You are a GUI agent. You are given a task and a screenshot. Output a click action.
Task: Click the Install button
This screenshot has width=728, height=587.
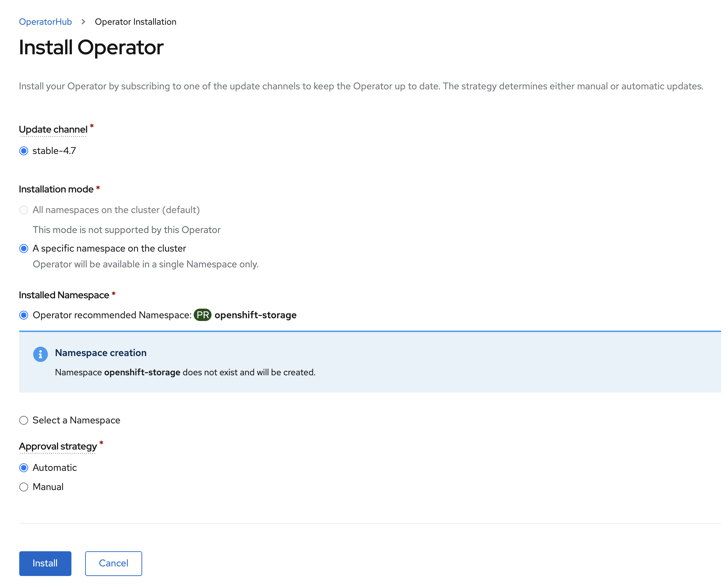[45, 563]
